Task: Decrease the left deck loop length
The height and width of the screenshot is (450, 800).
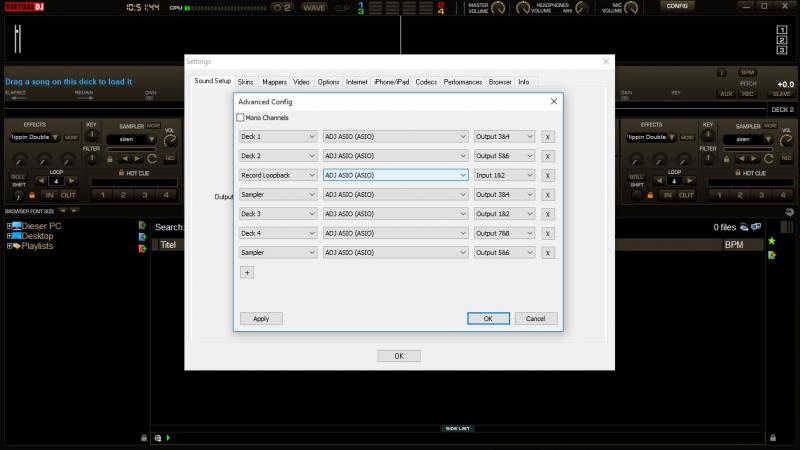Action: 41,181
